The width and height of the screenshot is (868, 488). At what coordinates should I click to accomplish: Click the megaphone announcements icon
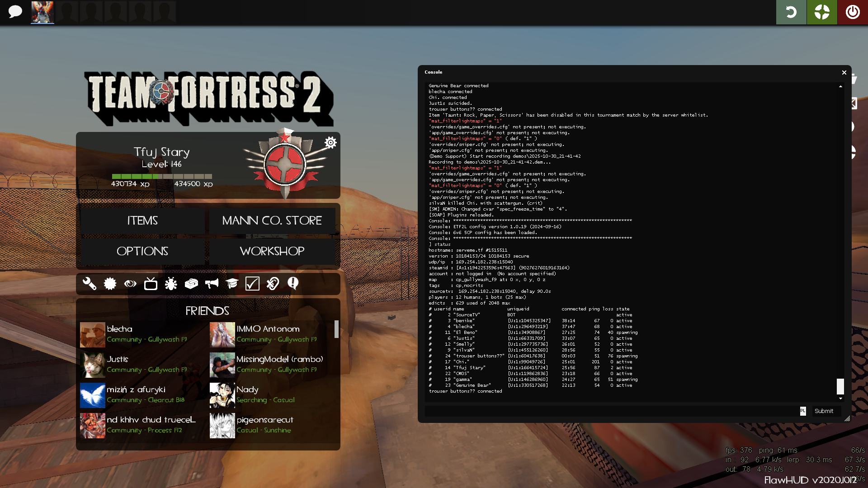coord(212,284)
